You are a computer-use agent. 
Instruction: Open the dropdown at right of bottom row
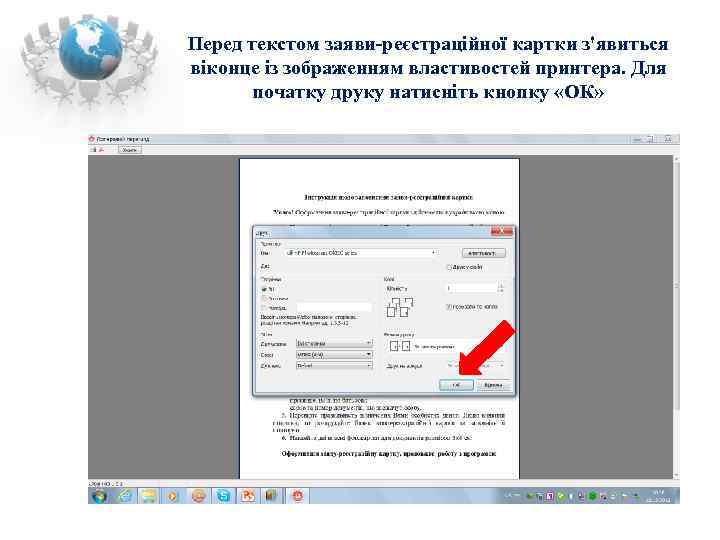(476, 366)
